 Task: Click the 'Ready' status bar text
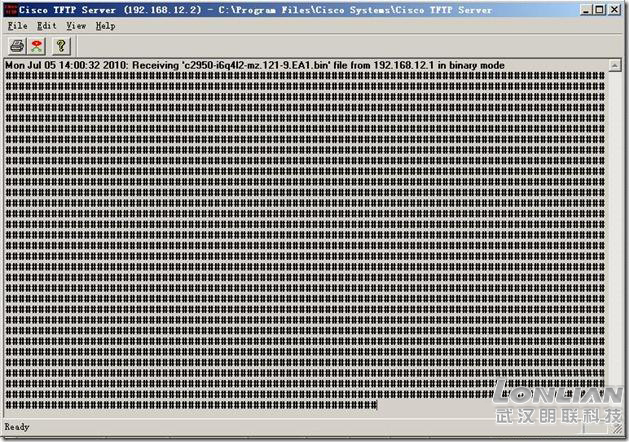[x=17, y=427]
